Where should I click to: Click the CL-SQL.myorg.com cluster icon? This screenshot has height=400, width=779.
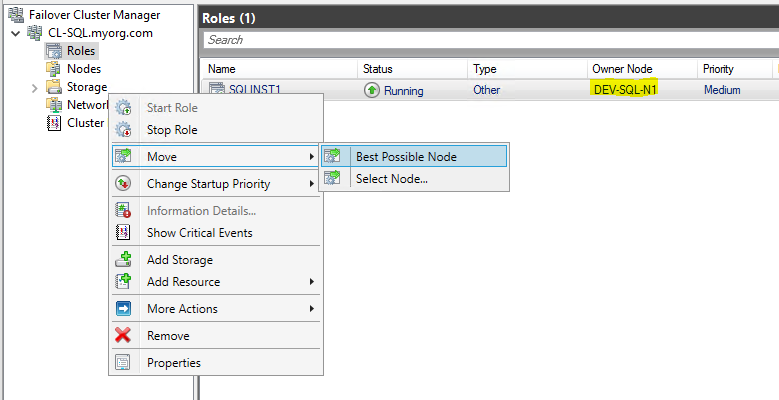tap(35, 33)
